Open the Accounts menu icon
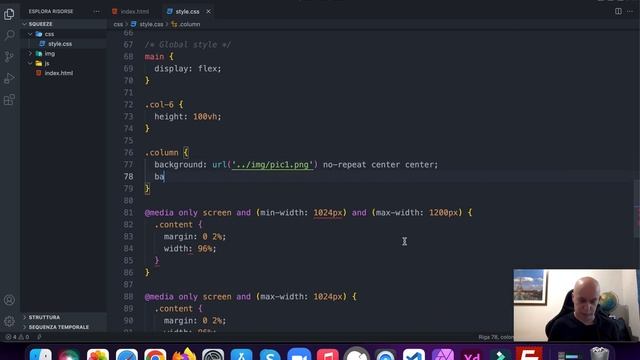The width and height of the screenshot is (640, 360). point(9,300)
